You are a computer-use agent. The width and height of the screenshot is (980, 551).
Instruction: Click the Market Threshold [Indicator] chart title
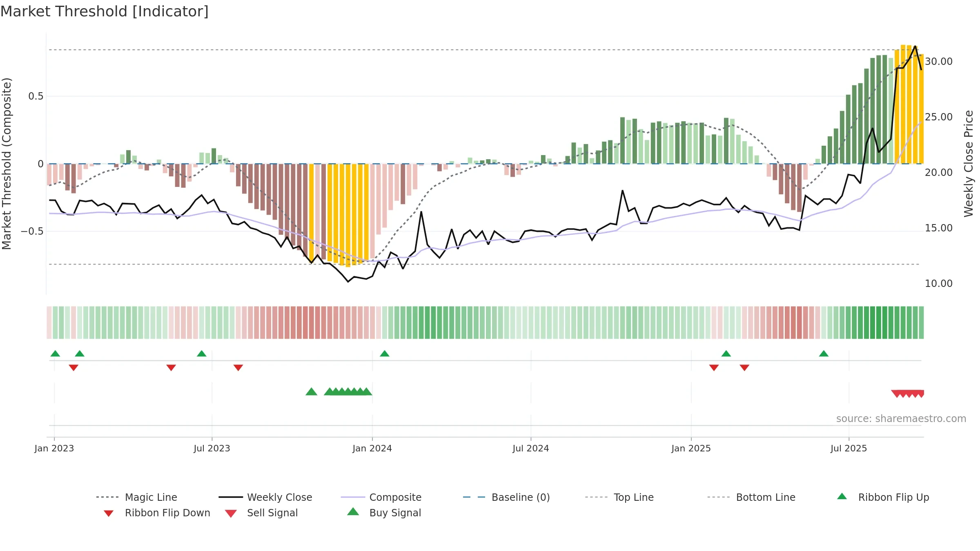(105, 11)
